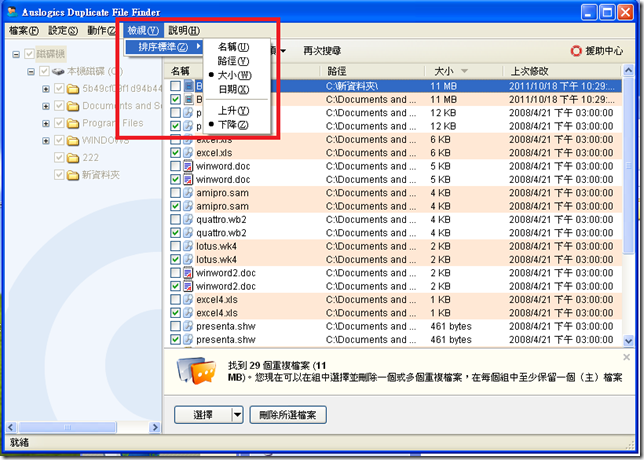Click file icon of unchecked presenta.shw row
Viewport: 644px width, 460px height.
(188, 326)
